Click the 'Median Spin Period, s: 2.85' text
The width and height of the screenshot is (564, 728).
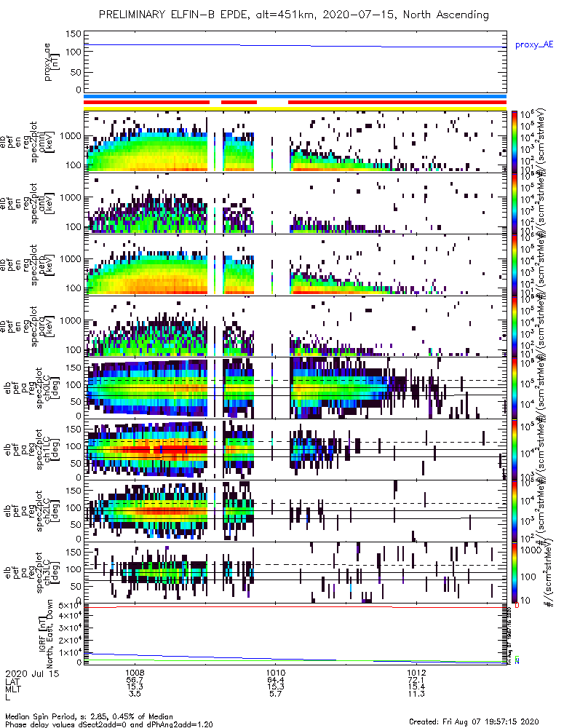[56, 716]
